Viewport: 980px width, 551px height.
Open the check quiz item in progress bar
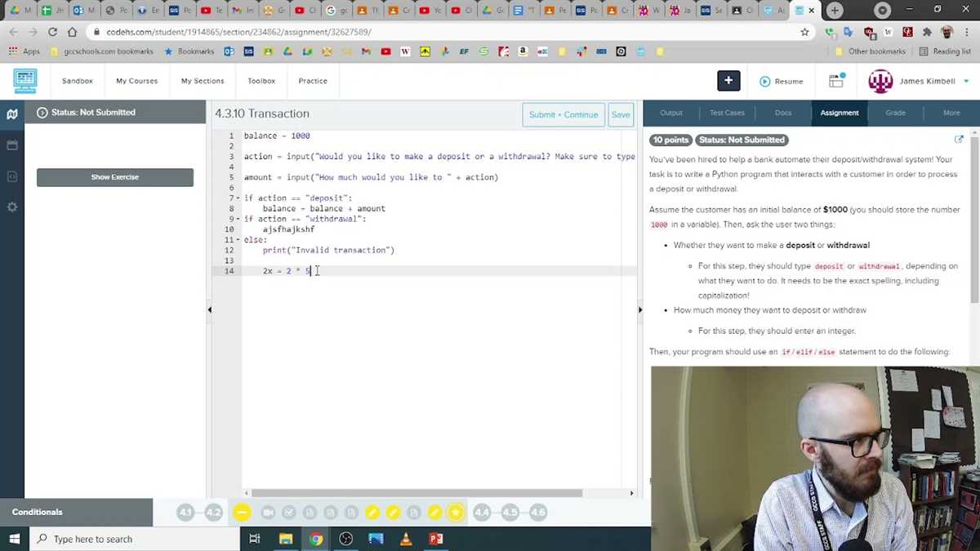click(x=288, y=513)
